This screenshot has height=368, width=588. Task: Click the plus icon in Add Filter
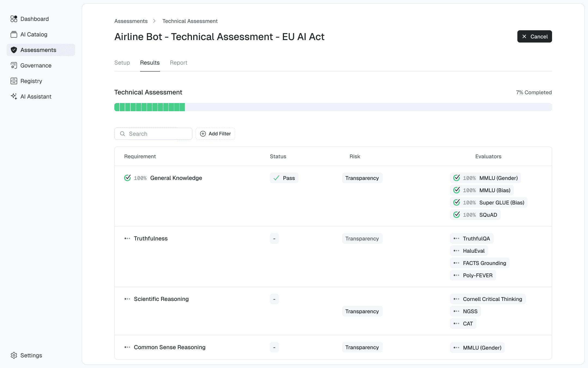coord(203,134)
